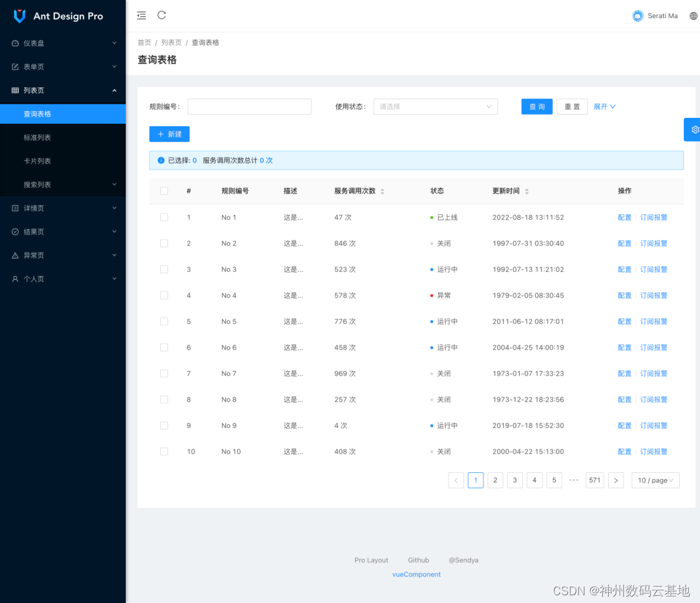700x603 pixels.
Task: Check the row No 5 checkbox
Action: pyautogui.click(x=164, y=321)
